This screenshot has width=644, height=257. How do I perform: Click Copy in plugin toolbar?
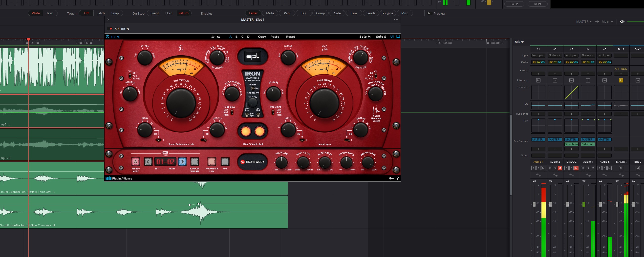(262, 37)
